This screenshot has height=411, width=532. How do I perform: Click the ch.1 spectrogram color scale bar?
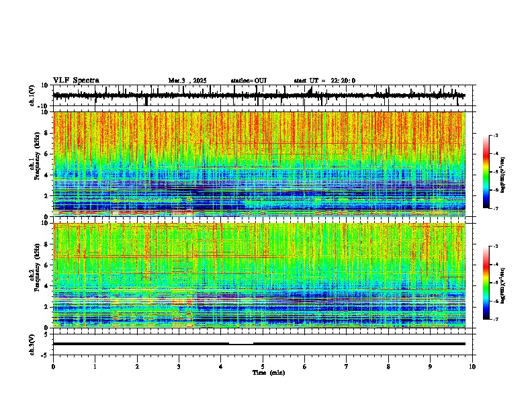[x=486, y=172]
